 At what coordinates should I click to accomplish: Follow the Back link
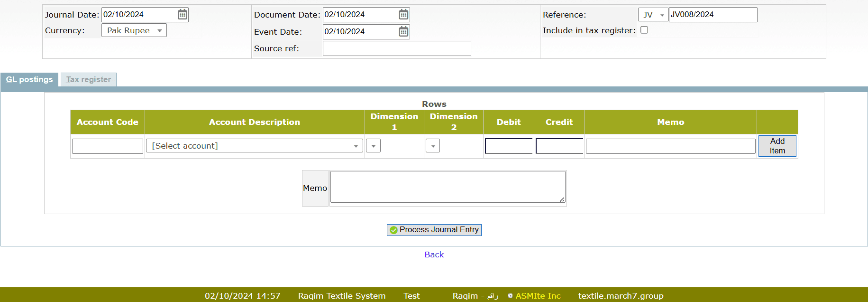(434, 255)
